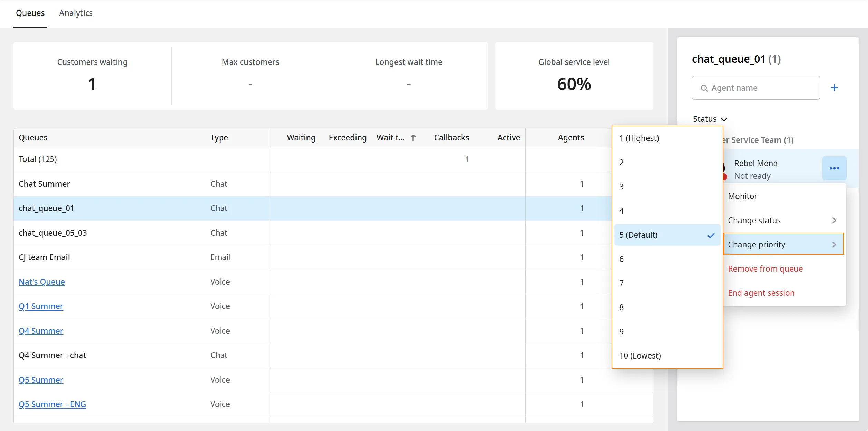Open the Q1 Summer queue link

(x=41, y=306)
